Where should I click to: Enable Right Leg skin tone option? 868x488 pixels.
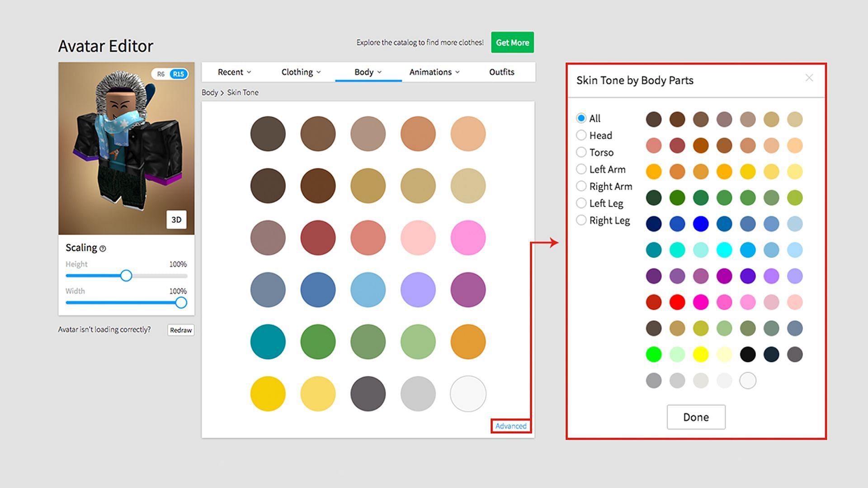click(582, 220)
